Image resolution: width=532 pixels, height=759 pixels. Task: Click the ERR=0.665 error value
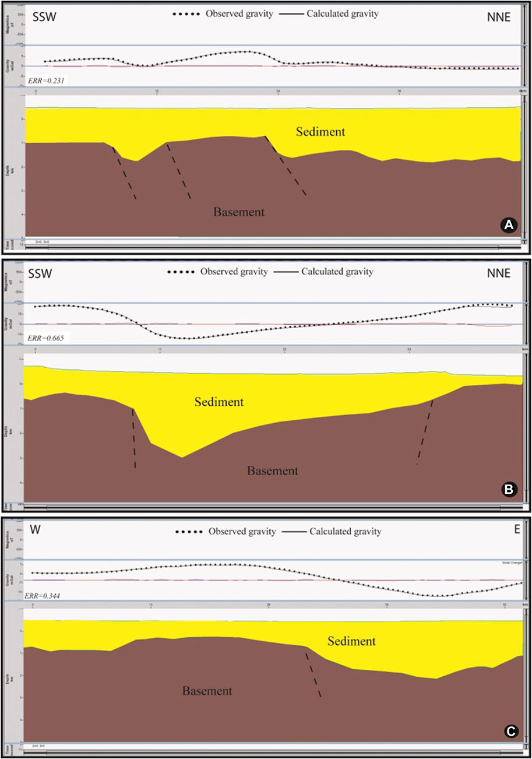pos(46,338)
